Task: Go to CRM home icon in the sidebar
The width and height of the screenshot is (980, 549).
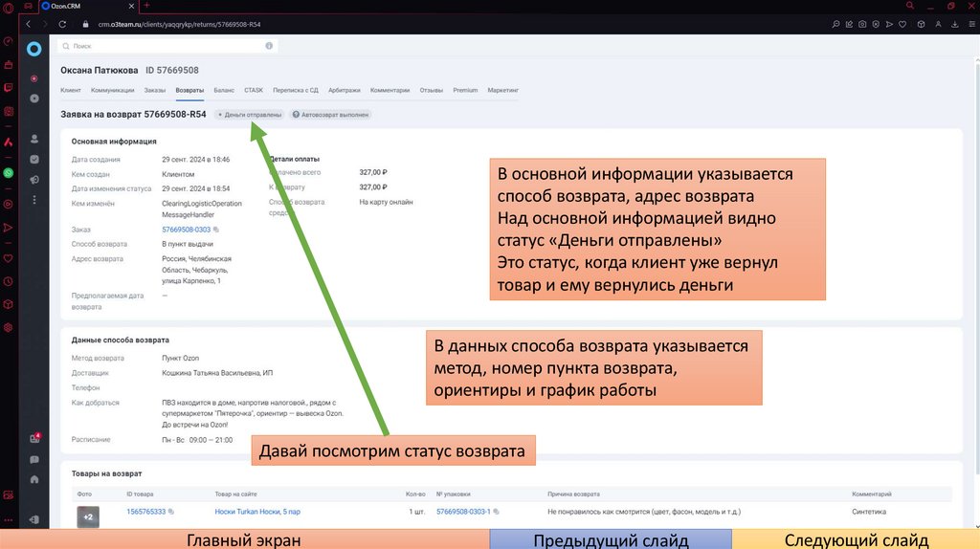Action: (x=34, y=480)
